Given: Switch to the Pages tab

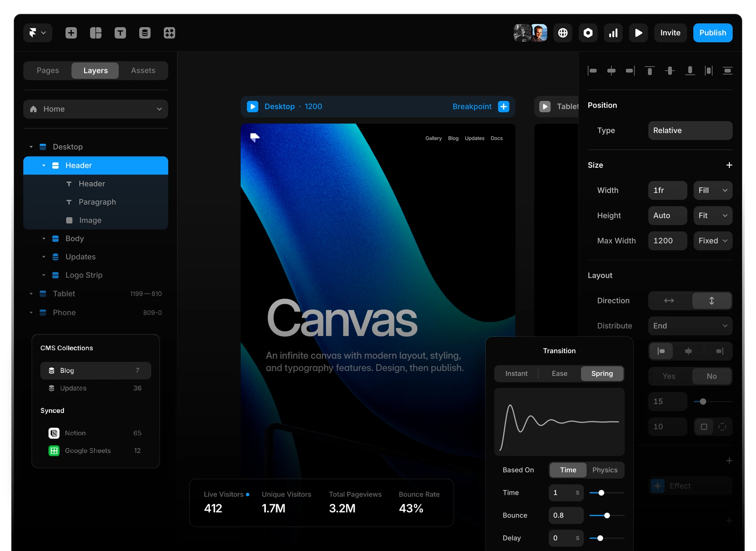Looking at the screenshot, I should coord(48,70).
